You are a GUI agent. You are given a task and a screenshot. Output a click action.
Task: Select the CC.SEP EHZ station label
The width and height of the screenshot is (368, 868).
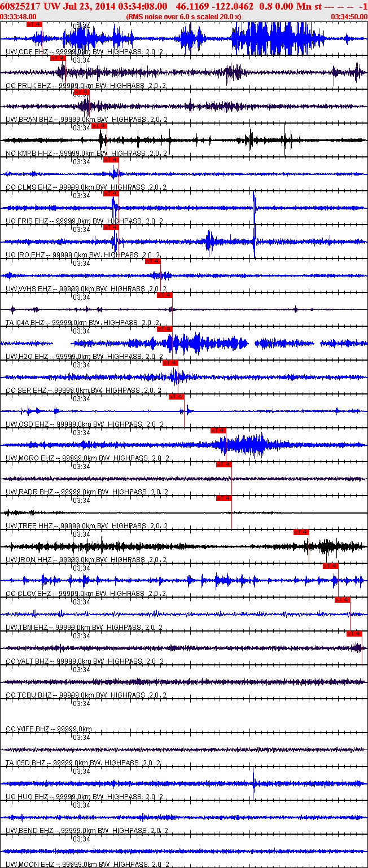click(26, 390)
